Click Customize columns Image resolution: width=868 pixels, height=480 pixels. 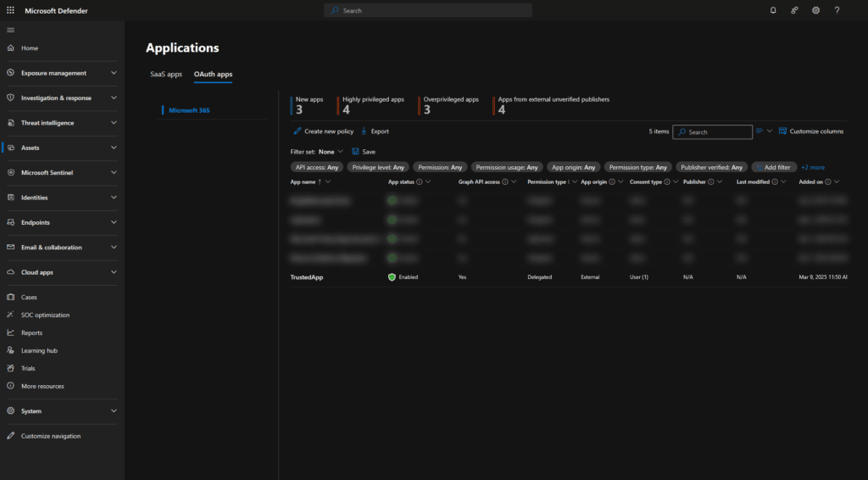pos(811,131)
